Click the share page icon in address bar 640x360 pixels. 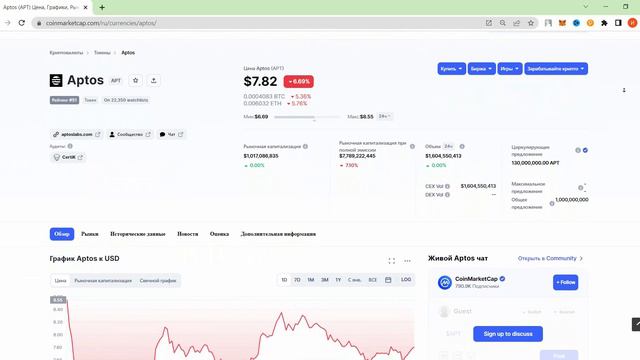517,23
